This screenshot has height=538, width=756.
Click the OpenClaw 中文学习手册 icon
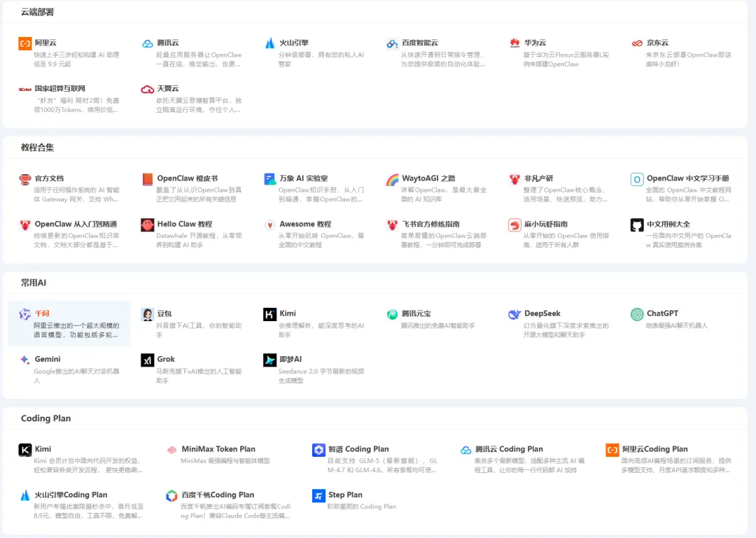[x=638, y=179]
